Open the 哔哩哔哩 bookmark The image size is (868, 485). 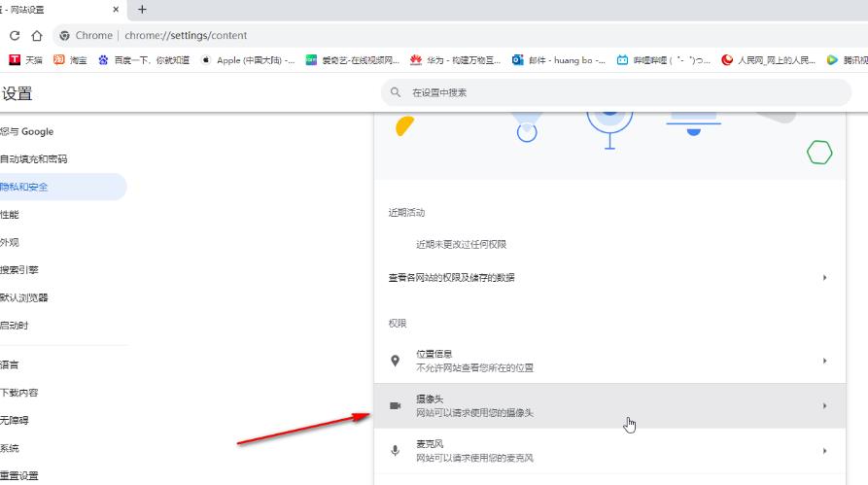click(663, 60)
